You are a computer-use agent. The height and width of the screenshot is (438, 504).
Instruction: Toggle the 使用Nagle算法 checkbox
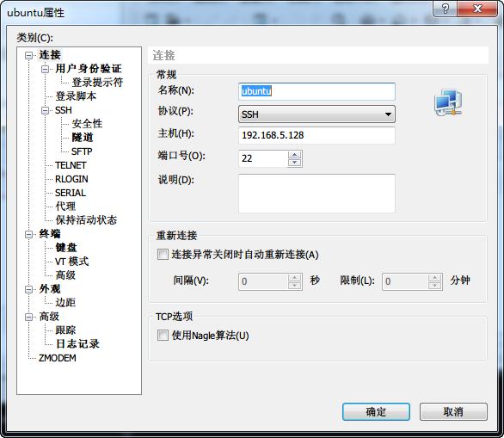click(x=163, y=336)
